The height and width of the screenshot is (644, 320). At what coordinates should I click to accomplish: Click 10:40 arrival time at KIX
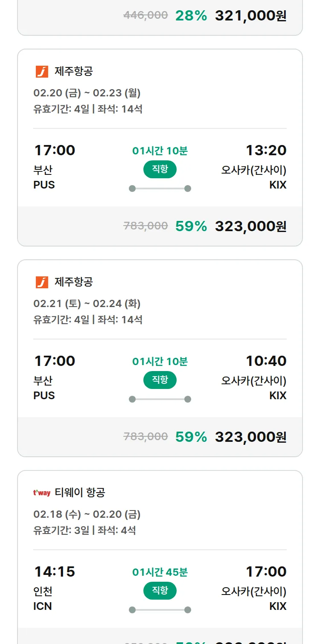(266, 361)
